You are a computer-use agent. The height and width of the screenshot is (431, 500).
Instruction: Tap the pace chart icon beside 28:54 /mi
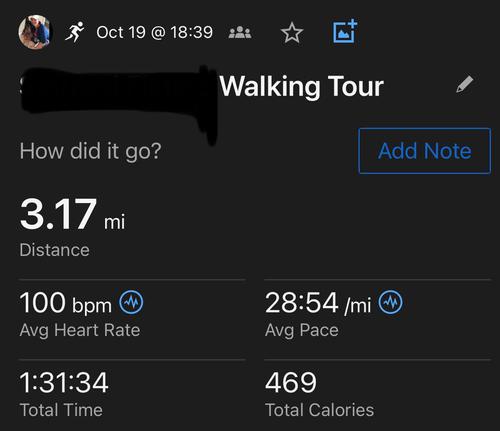(390, 302)
